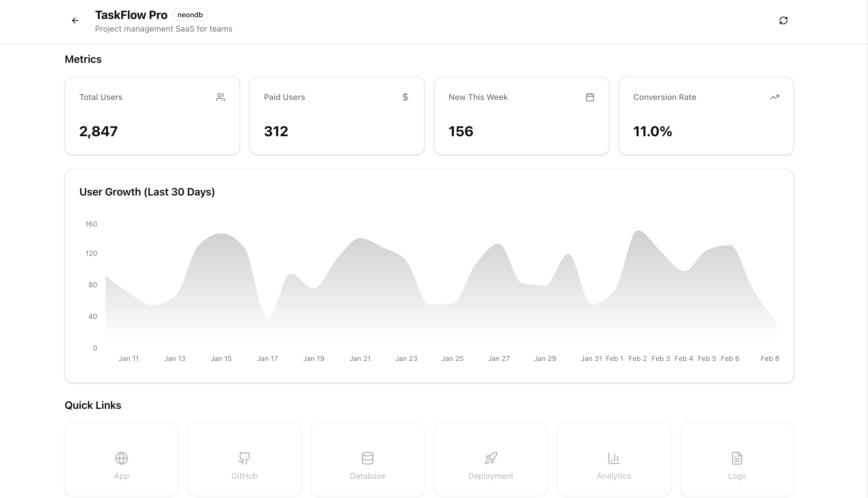Click the User Growth chart heading

coord(147,192)
